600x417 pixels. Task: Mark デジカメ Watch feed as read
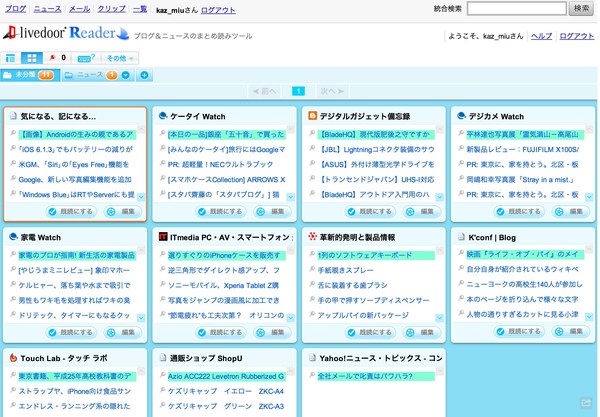pos(515,212)
